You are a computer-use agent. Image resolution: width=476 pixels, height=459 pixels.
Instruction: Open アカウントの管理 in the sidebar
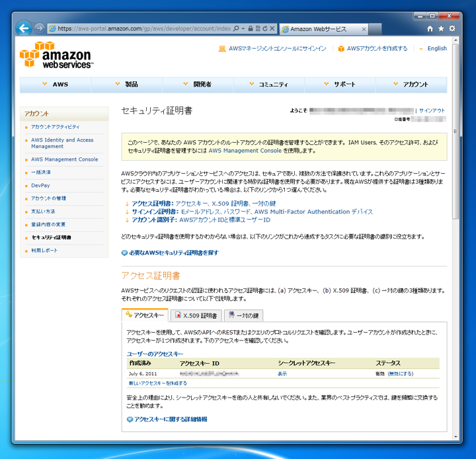[x=48, y=198]
